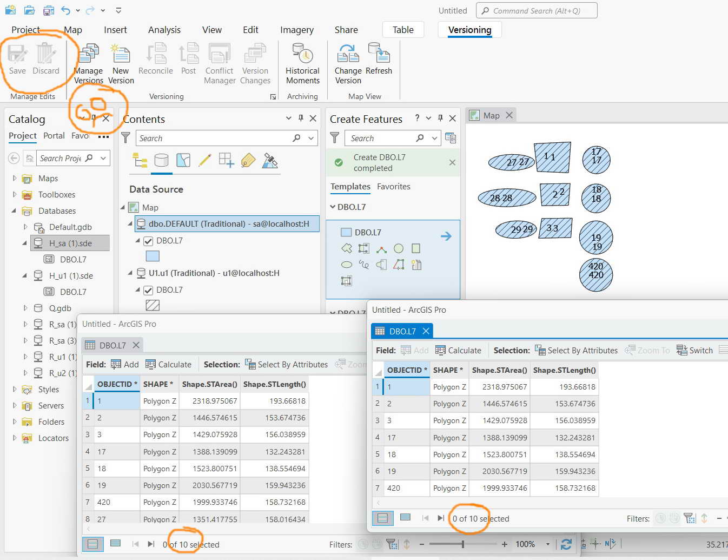Click Switch selection button

(695, 350)
